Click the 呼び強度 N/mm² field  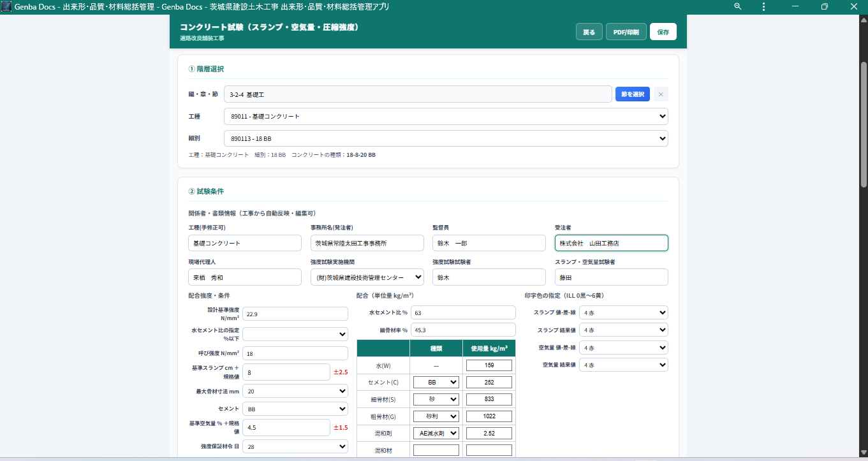point(295,354)
